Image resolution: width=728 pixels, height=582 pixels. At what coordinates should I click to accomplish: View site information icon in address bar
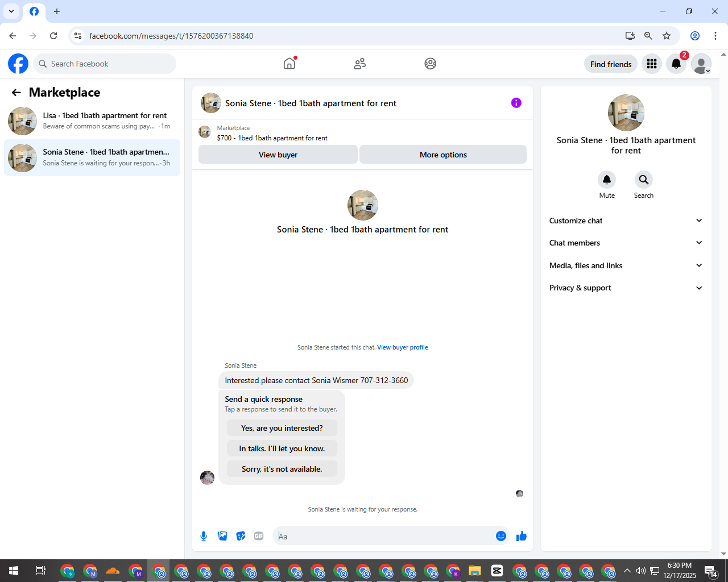click(78, 36)
